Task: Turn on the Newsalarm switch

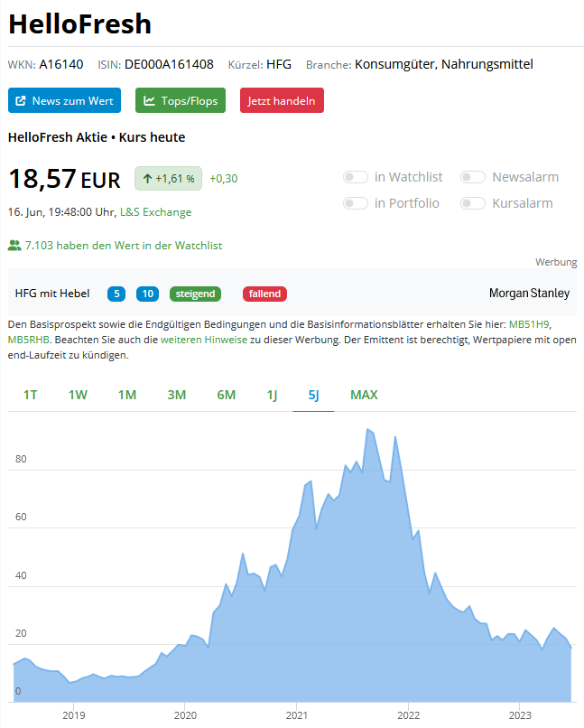Action: click(x=472, y=177)
